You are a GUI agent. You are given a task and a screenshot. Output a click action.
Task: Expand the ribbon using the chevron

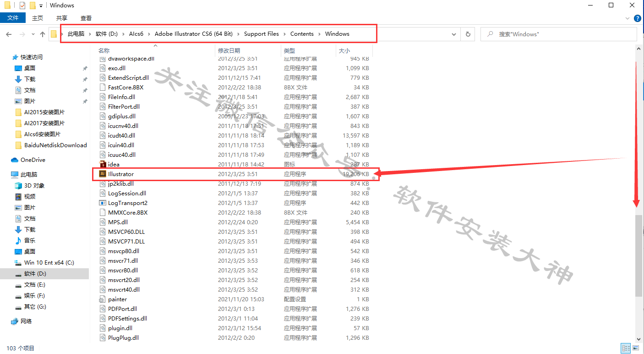tap(628, 18)
